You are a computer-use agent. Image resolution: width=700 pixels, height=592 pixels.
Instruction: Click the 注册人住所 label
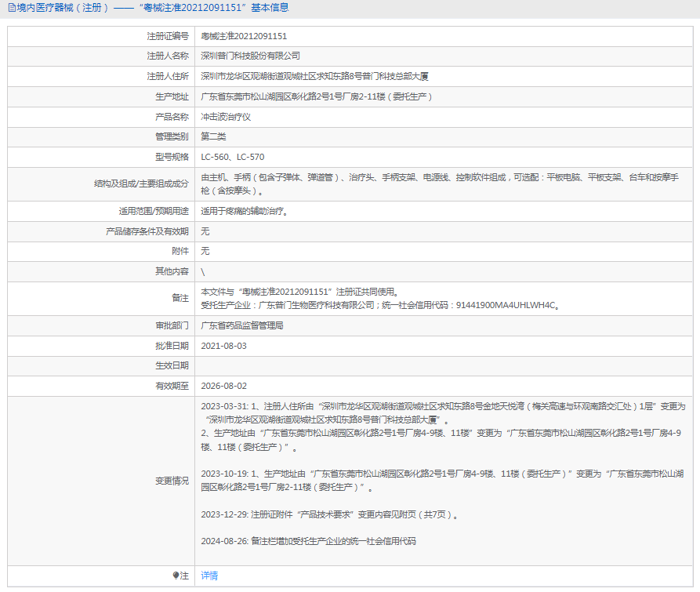coord(168,76)
